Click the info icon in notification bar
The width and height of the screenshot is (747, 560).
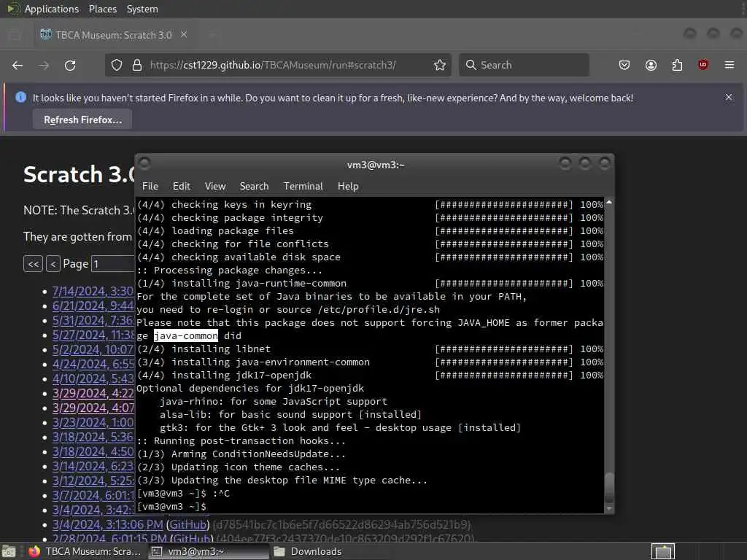click(x=20, y=97)
